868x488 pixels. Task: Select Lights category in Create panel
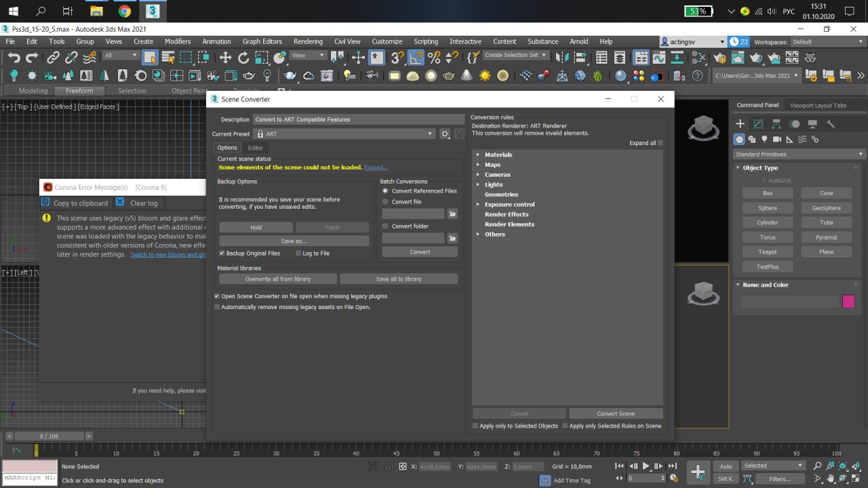[x=765, y=139]
